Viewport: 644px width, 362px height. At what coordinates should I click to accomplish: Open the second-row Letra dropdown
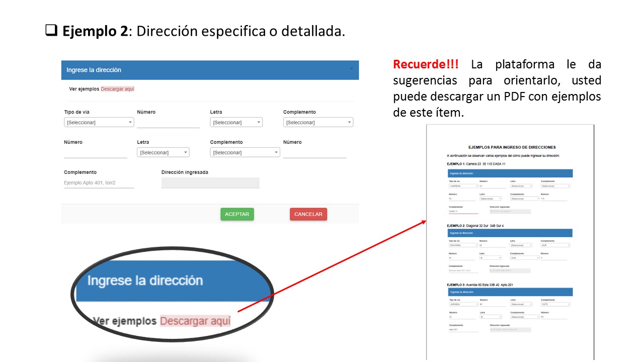163,152
